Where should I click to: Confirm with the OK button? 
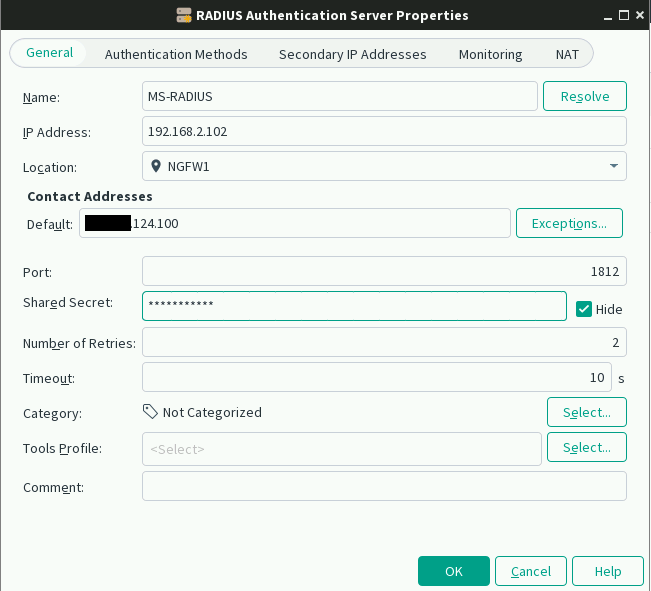453,571
